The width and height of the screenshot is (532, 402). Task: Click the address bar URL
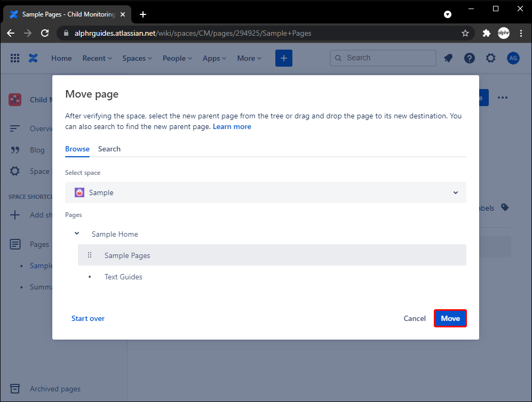[193, 33]
